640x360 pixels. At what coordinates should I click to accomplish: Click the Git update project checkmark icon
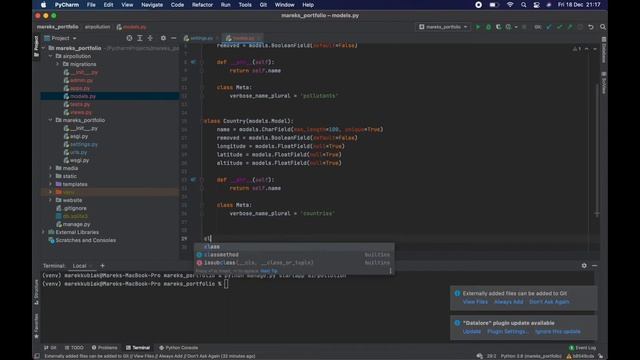pos(549,27)
